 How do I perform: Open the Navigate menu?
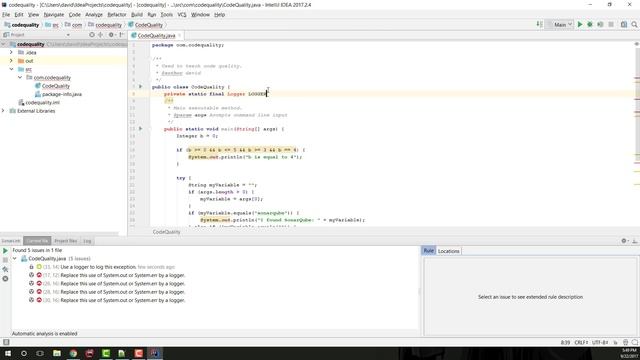53,15
